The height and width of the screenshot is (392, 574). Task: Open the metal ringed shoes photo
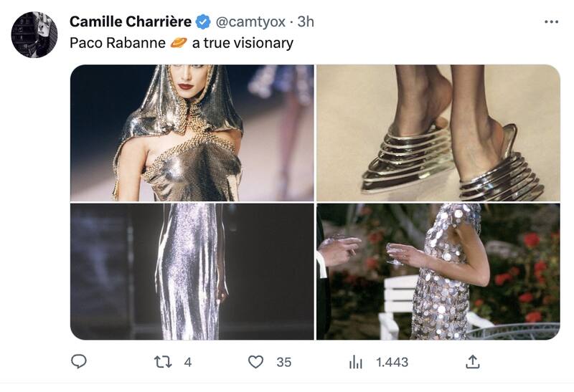(438, 133)
